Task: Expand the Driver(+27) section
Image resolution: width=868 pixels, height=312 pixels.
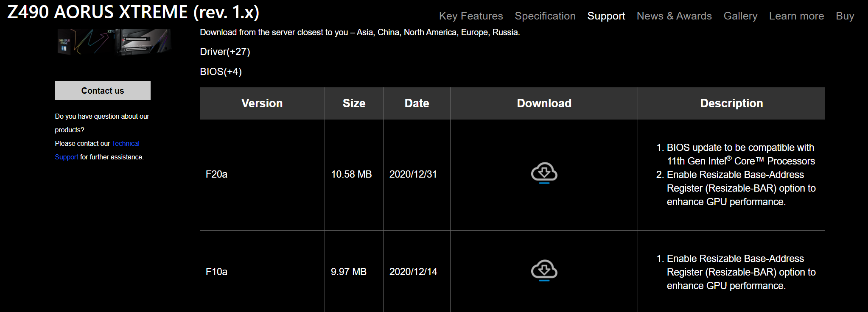Action: [225, 52]
